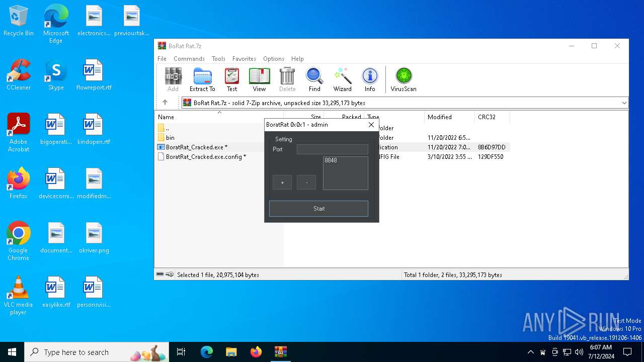
Task: Open the Options menu
Action: point(274,59)
